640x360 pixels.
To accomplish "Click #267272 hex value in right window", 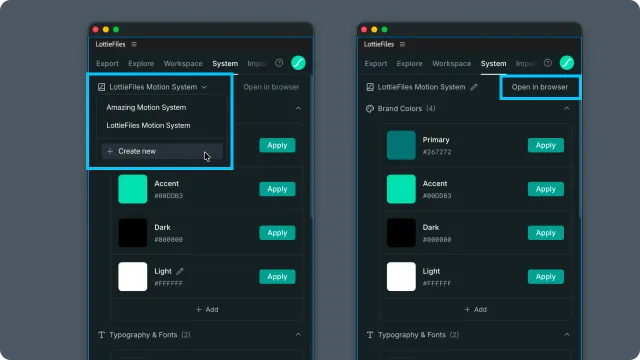I will (x=437, y=152).
